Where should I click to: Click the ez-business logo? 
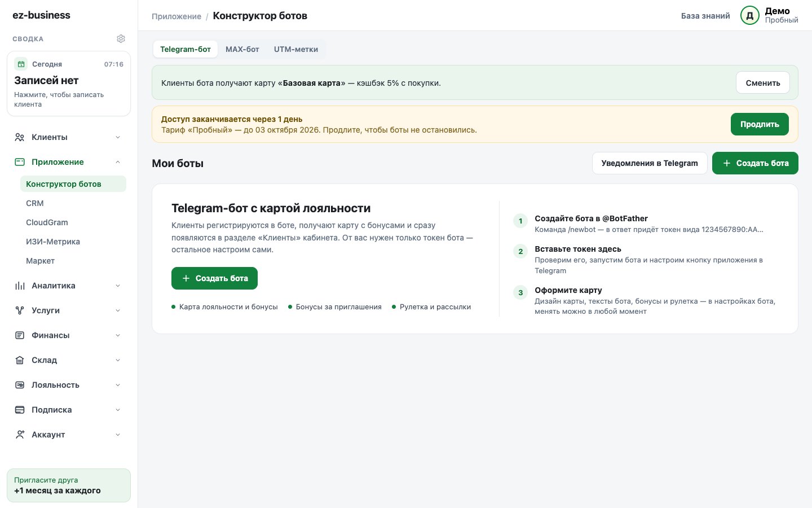point(41,15)
